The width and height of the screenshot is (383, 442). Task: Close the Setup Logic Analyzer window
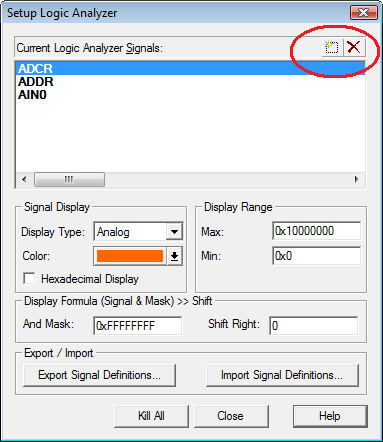click(x=364, y=13)
